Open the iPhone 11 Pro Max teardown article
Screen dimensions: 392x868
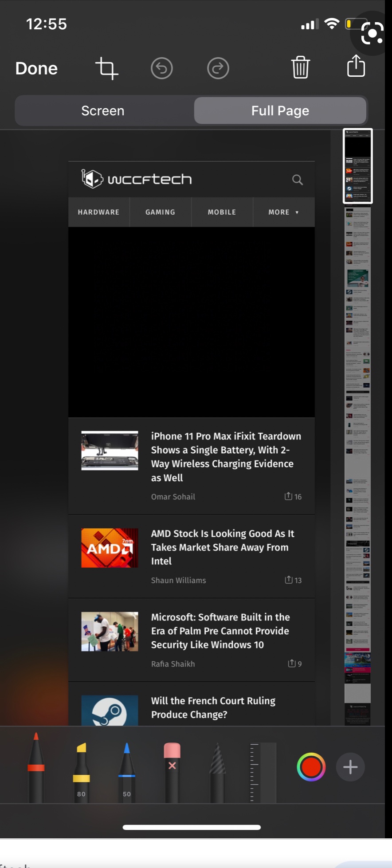pos(226,456)
